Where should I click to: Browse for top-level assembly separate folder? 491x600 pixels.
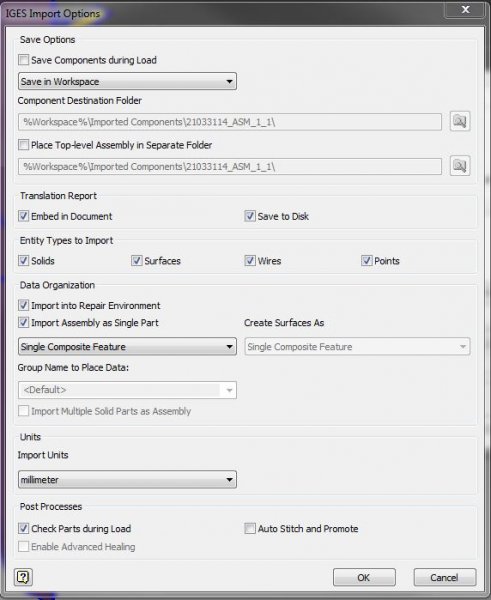coord(460,166)
